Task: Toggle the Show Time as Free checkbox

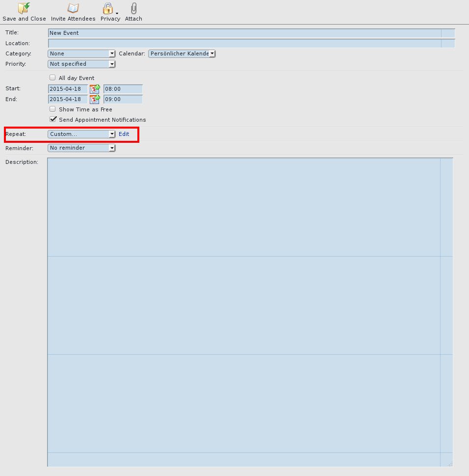Action: pyautogui.click(x=53, y=109)
